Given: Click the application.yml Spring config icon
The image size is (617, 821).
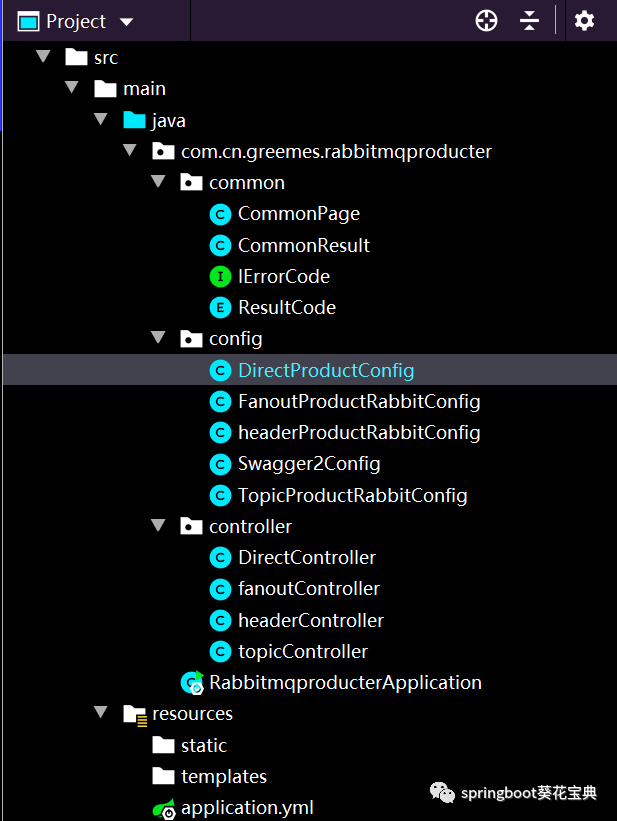Looking at the screenshot, I should point(164,809).
